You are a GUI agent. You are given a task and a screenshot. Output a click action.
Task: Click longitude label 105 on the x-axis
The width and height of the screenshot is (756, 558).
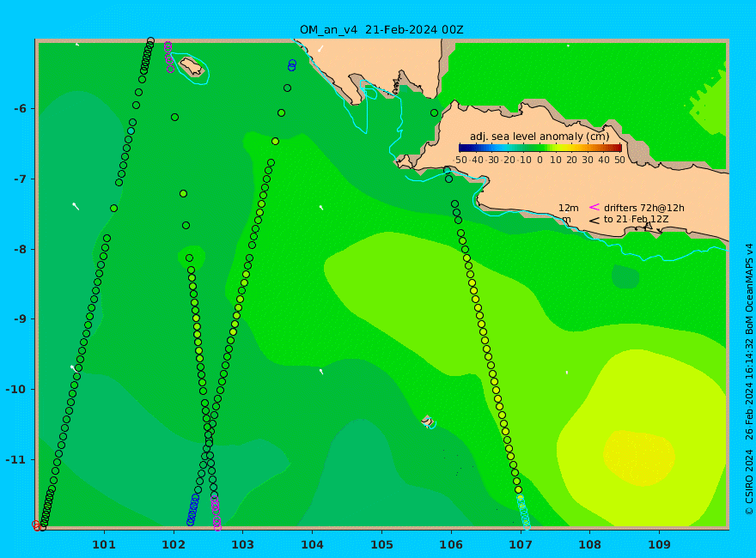381,545
